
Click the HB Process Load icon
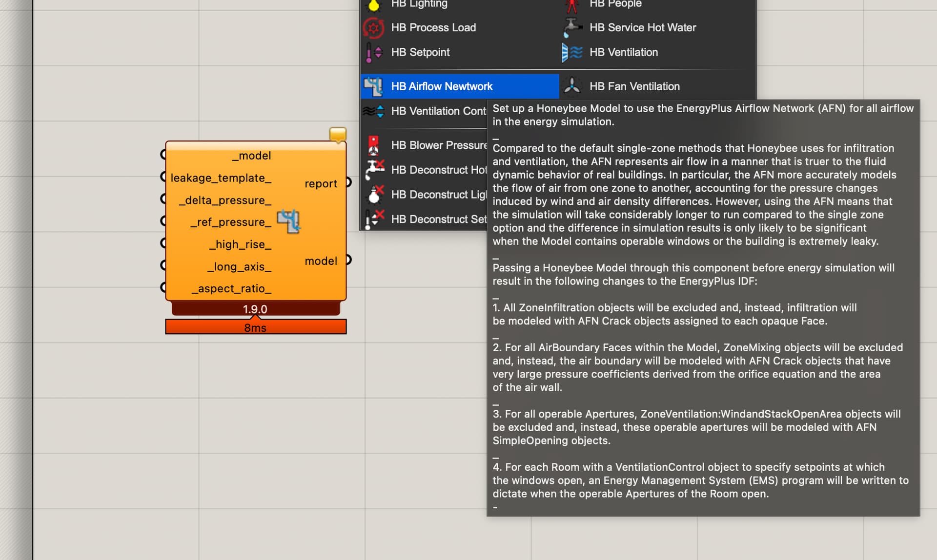(x=373, y=28)
